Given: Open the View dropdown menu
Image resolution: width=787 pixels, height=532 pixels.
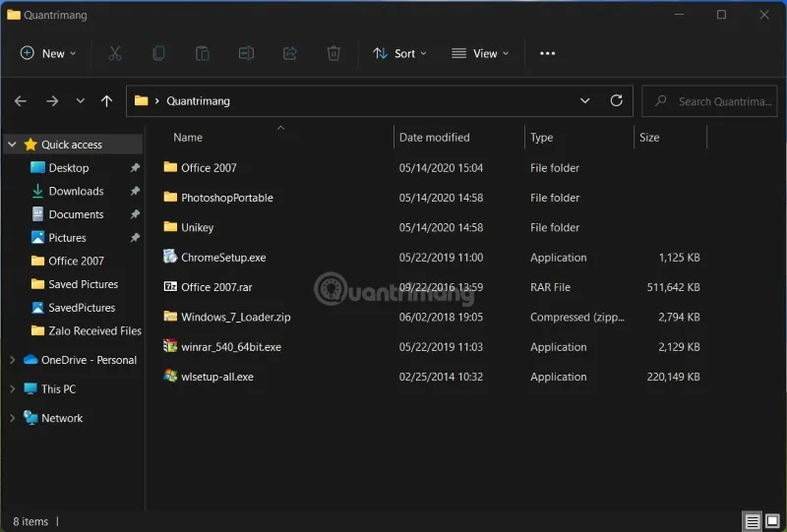Looking at the screenshot, I should click(x=480, y=53).
